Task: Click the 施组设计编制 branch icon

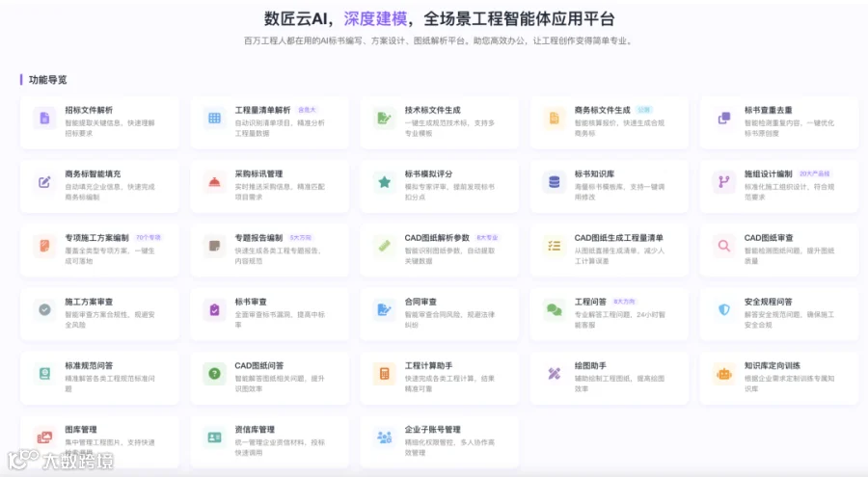Action: pos(724,182)
